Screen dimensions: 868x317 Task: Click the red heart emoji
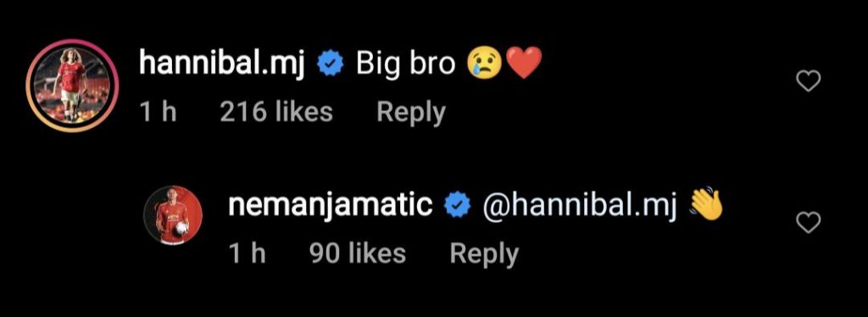coord(523,64)
